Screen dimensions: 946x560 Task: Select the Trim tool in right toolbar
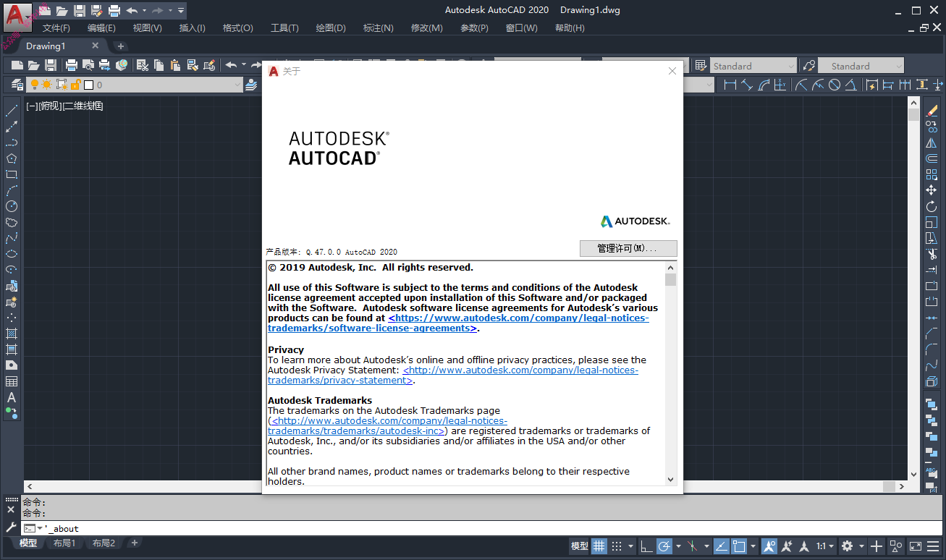932,254
